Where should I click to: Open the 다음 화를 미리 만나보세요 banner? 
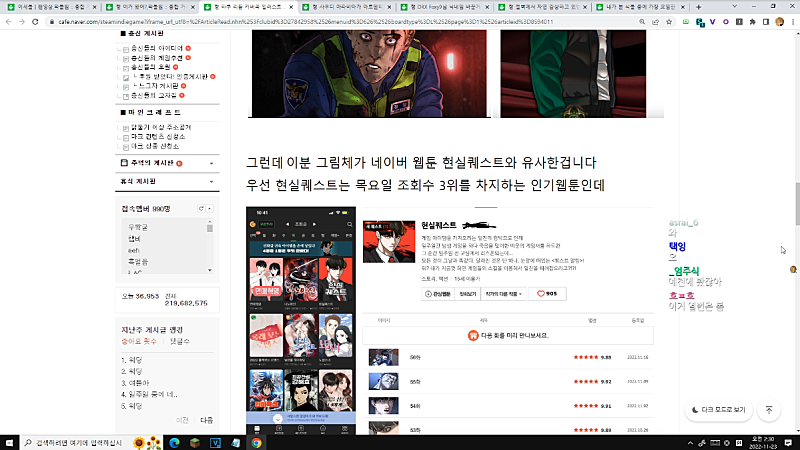pyautogui.click(x=508, y=336)
